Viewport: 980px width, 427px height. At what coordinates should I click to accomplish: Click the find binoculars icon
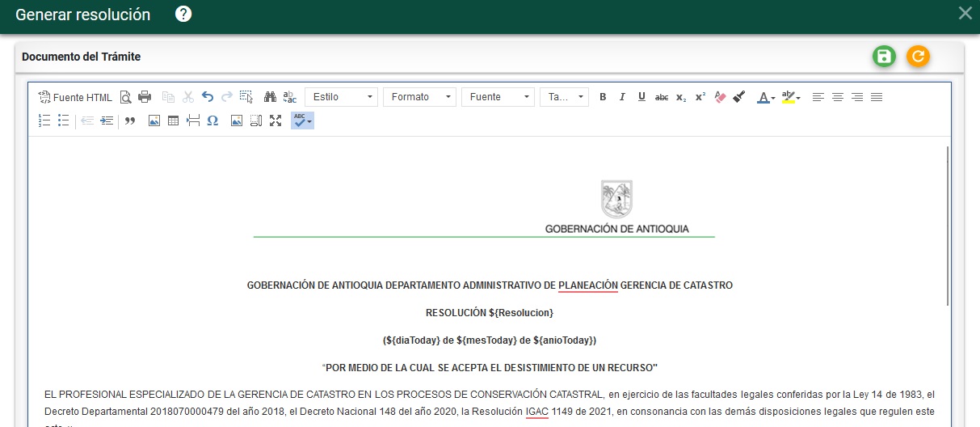(270, 97)
